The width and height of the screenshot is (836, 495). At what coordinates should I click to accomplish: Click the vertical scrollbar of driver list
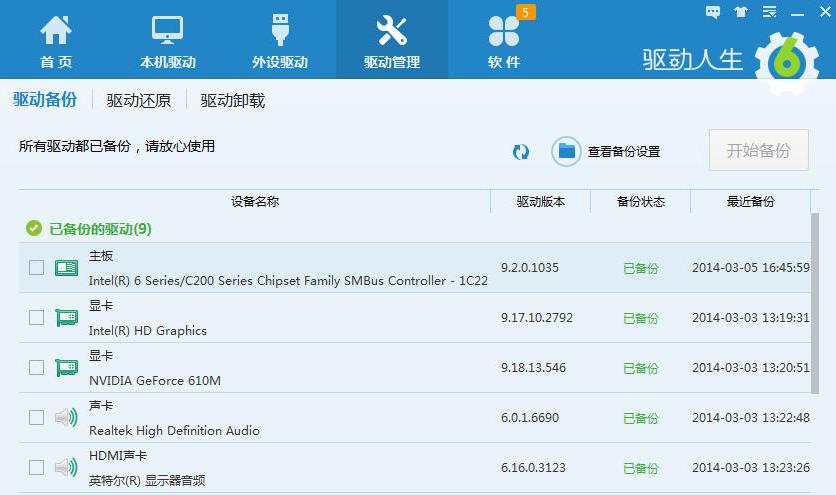pyautogui.click(x=815, y=300)
